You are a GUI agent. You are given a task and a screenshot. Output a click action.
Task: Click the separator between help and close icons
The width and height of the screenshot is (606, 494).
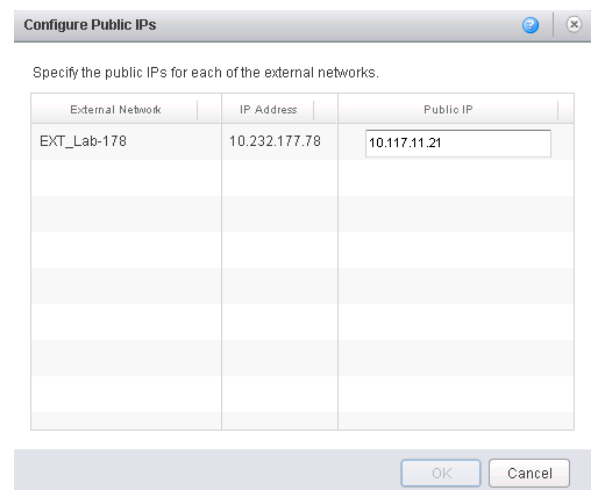553,25
